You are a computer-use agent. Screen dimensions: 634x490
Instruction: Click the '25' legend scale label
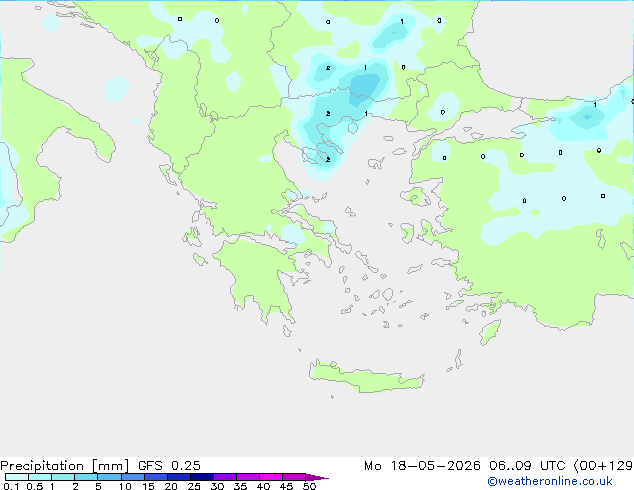pos(194,486)
